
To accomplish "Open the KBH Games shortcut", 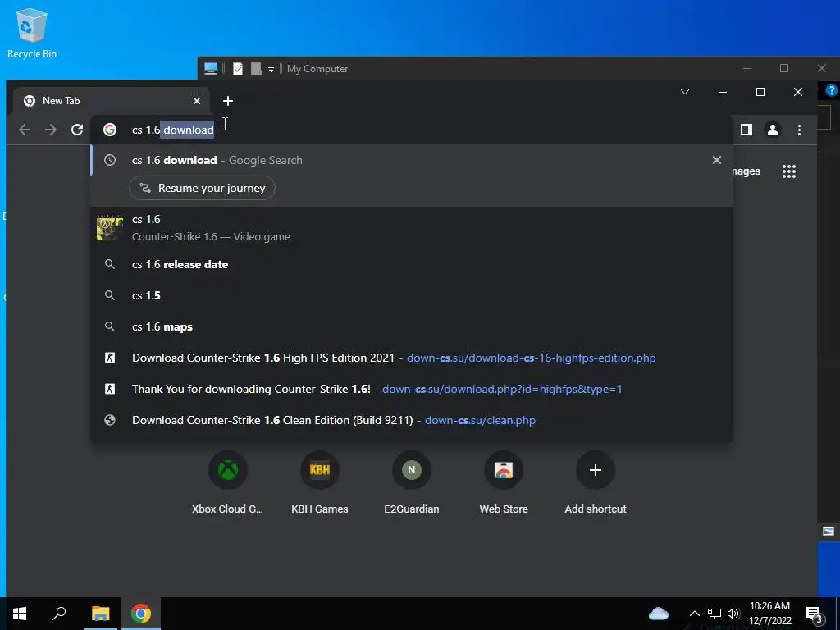I will 320,483.
